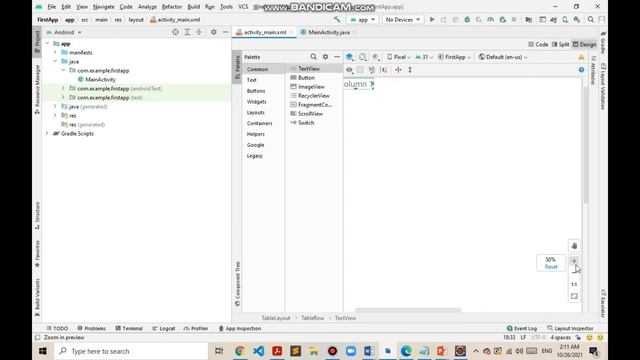Toggle the Attributes panel on right edge

coord(593,70)
